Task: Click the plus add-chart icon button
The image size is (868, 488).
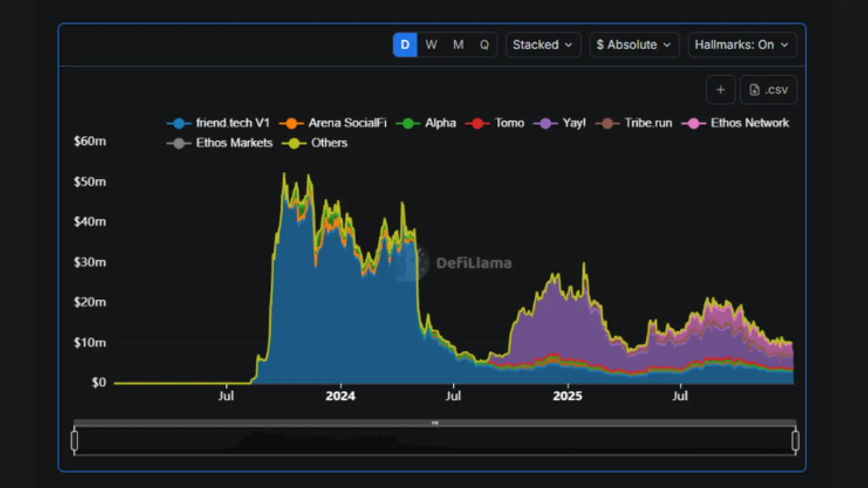Action: coord(720,90)
